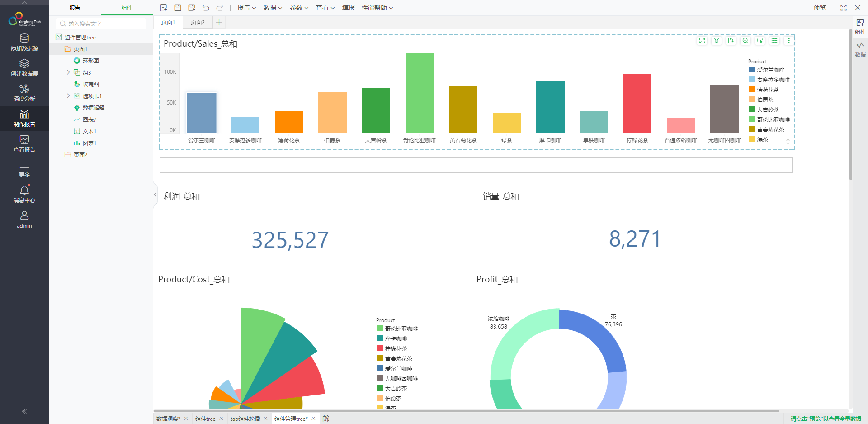Open the 查看 dropdown menu
Viewport: 868px width, 424px height.
pos(325,8)
